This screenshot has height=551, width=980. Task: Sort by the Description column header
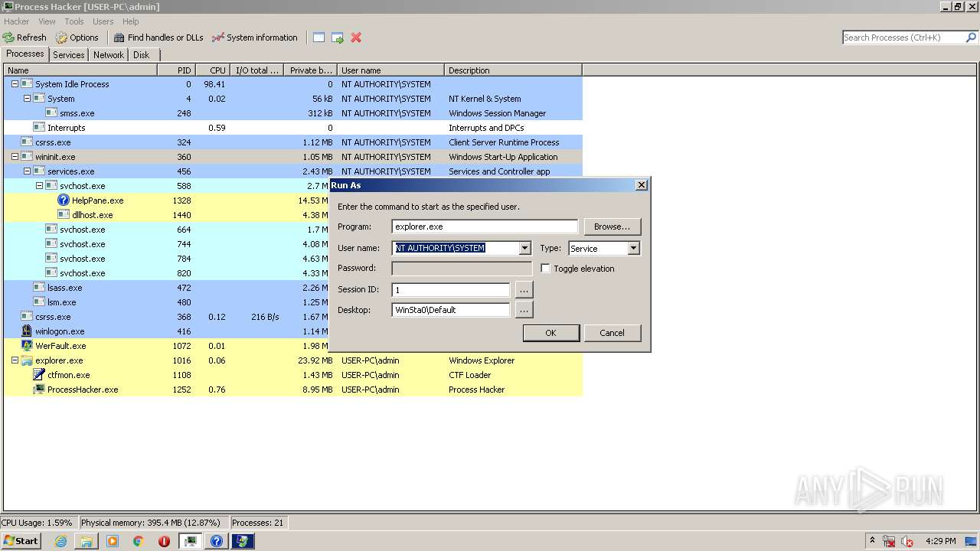click(x=513, y=70)
